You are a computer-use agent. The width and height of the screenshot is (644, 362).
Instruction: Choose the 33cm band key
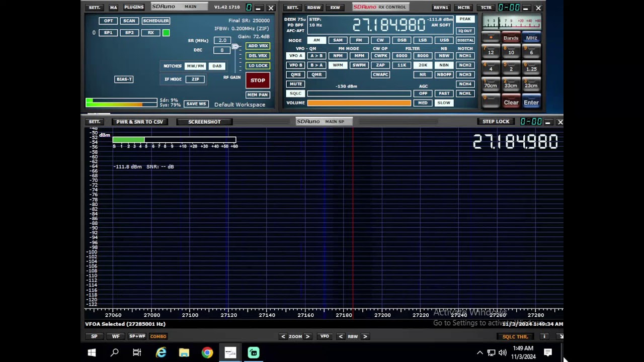click(511, 85)
